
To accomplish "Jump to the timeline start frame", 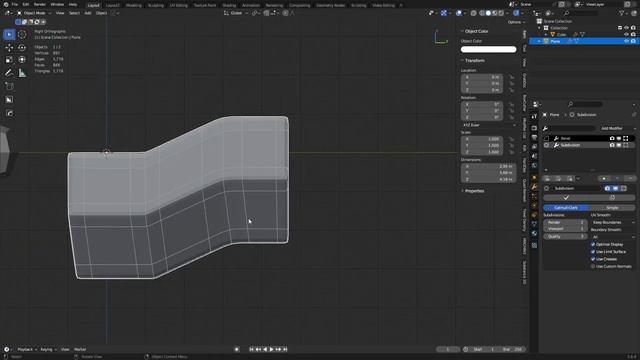I will [251, 349].
